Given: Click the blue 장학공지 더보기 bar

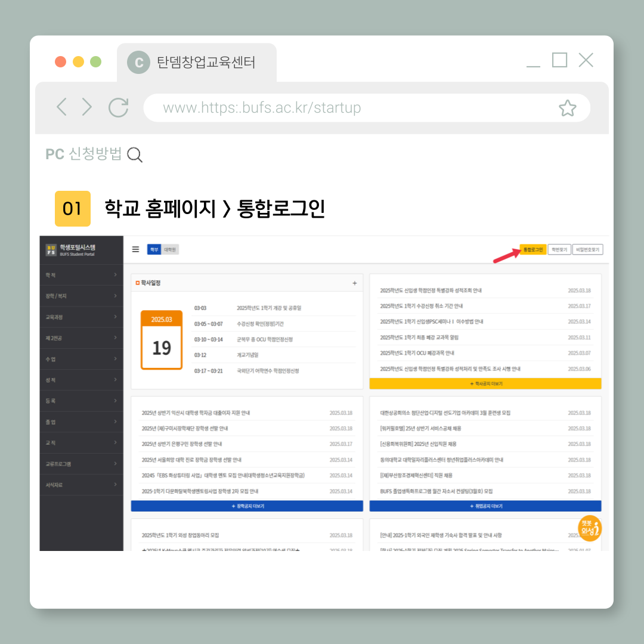Looking at the screenshot, I should point(247,506).
